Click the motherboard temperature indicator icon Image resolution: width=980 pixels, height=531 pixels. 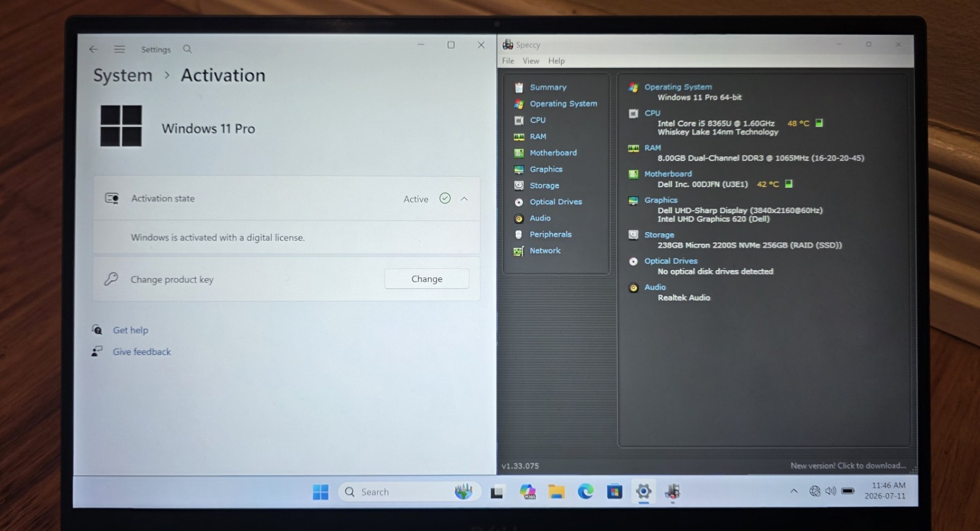tap(788, 184)
